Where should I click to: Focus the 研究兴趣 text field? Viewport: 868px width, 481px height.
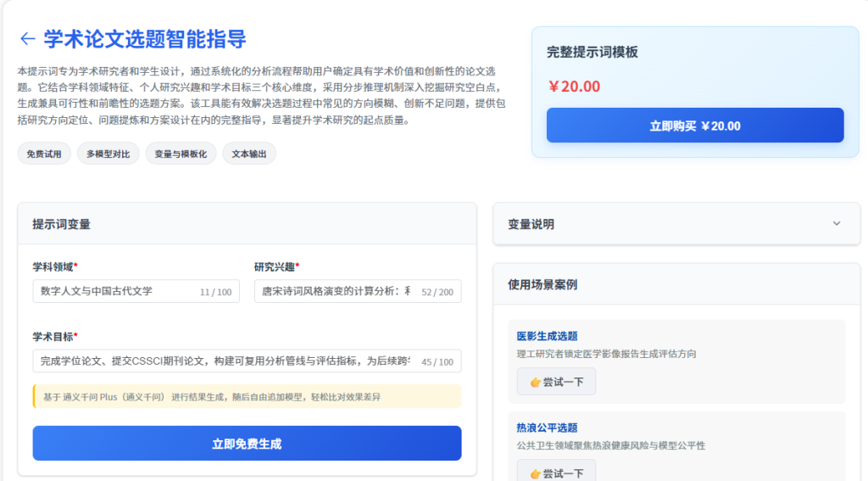[335, 291]
